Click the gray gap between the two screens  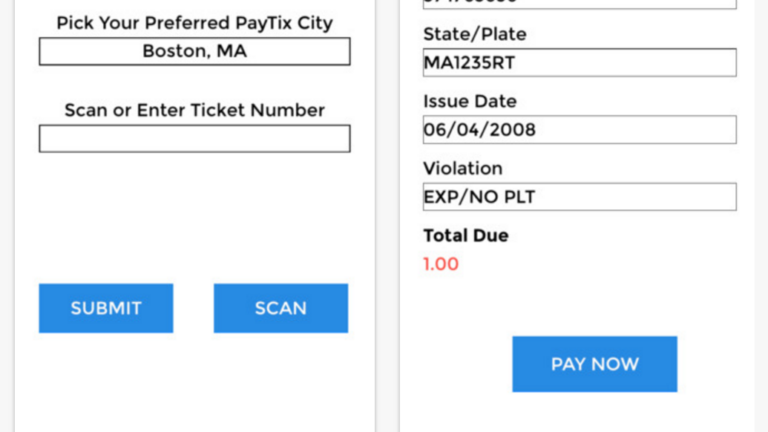pos(387,216)
